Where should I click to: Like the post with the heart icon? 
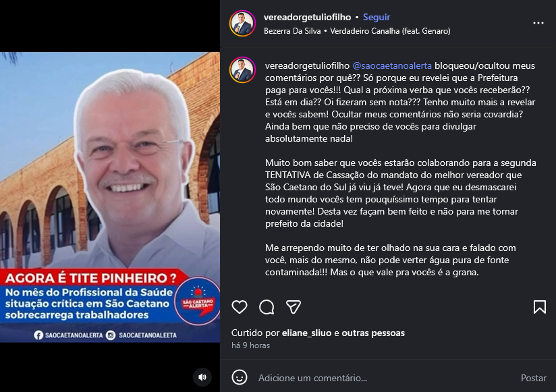(240, 307)
